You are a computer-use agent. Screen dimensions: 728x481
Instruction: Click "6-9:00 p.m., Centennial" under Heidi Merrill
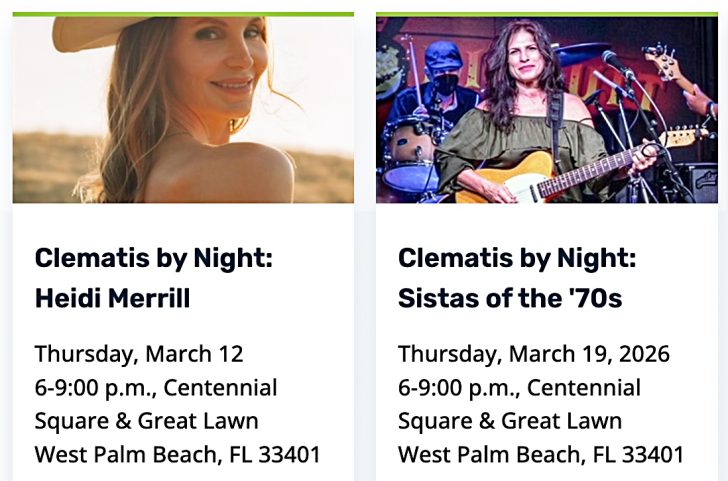pos(156,387)
